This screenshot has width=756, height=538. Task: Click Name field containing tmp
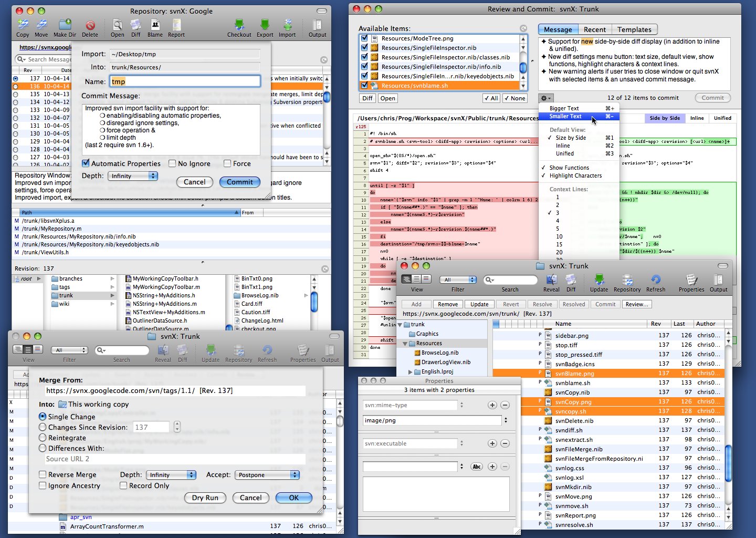coord(185,81)
